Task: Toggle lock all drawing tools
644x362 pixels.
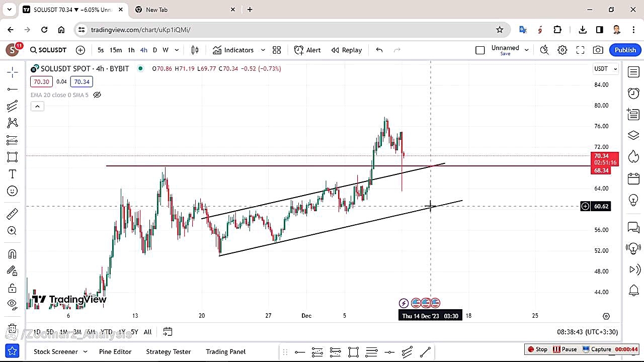Action: point(13,288)
